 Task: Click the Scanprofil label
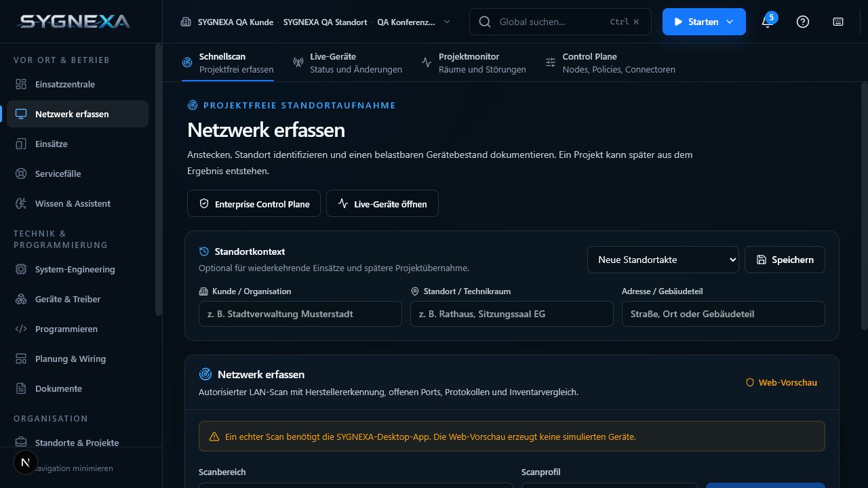point(541,472)
